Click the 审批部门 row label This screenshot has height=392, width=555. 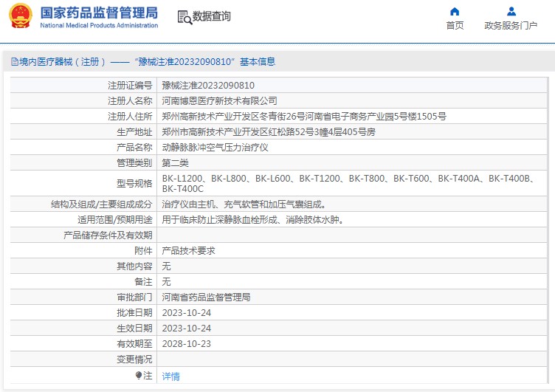click(134, 297)
